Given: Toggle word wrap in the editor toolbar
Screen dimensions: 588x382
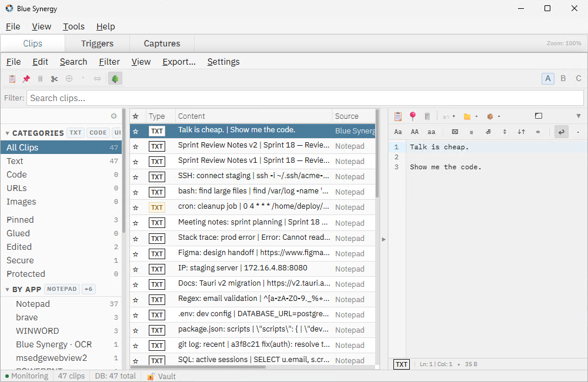Looking at the screenshot, I should [562, 132].
